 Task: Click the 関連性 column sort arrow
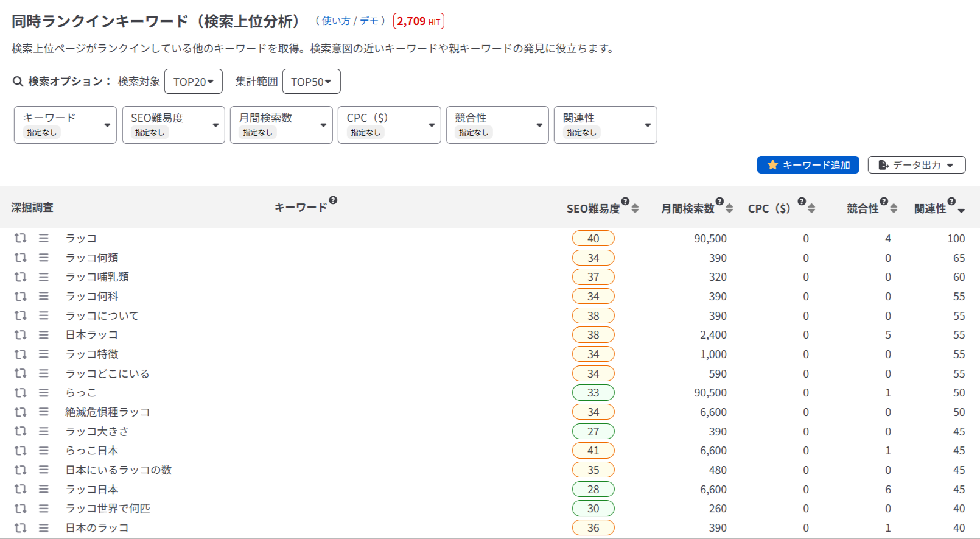click(x=961, y=211)
